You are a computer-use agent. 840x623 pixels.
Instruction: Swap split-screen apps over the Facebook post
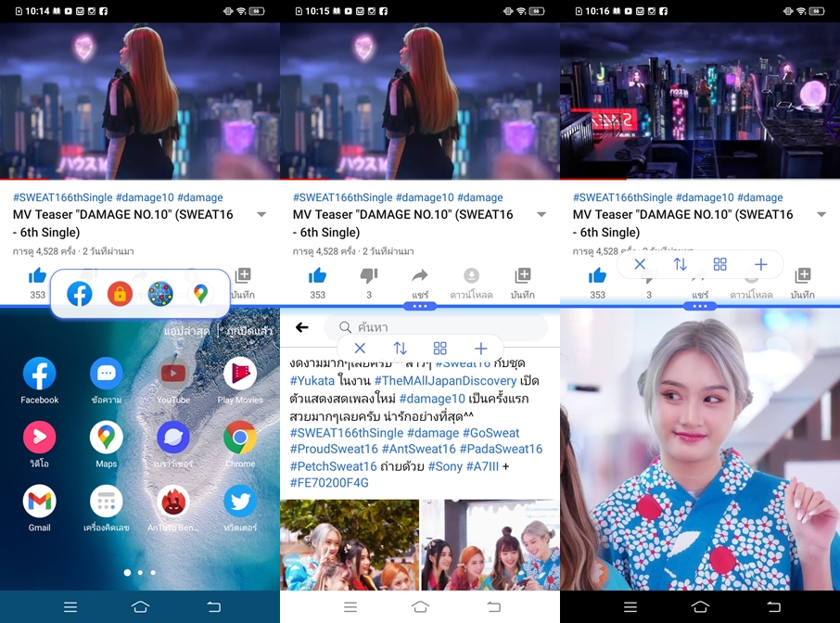click(400, 349)
